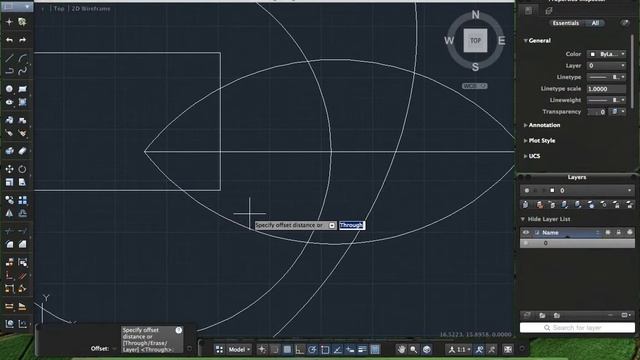Toggle Object Snap Tracking in status bar
The height and width of the screenshot is (360, 640).
[x=338, y=349]
